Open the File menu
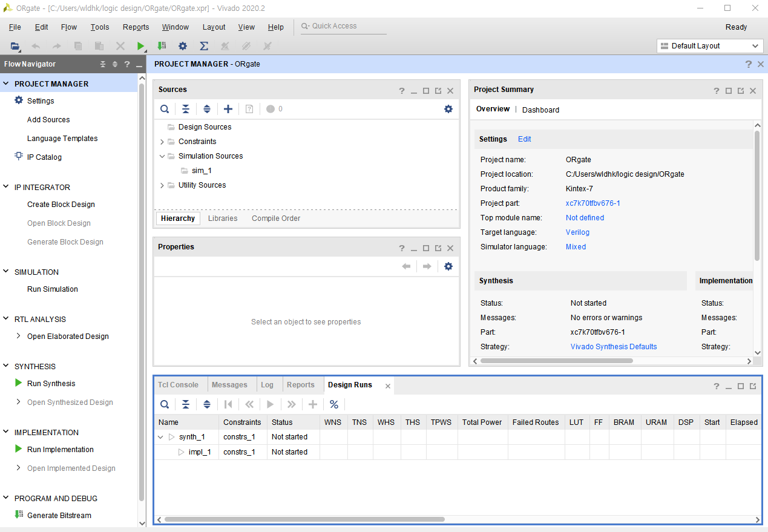The image size is (768, 532). click(15, 27)
